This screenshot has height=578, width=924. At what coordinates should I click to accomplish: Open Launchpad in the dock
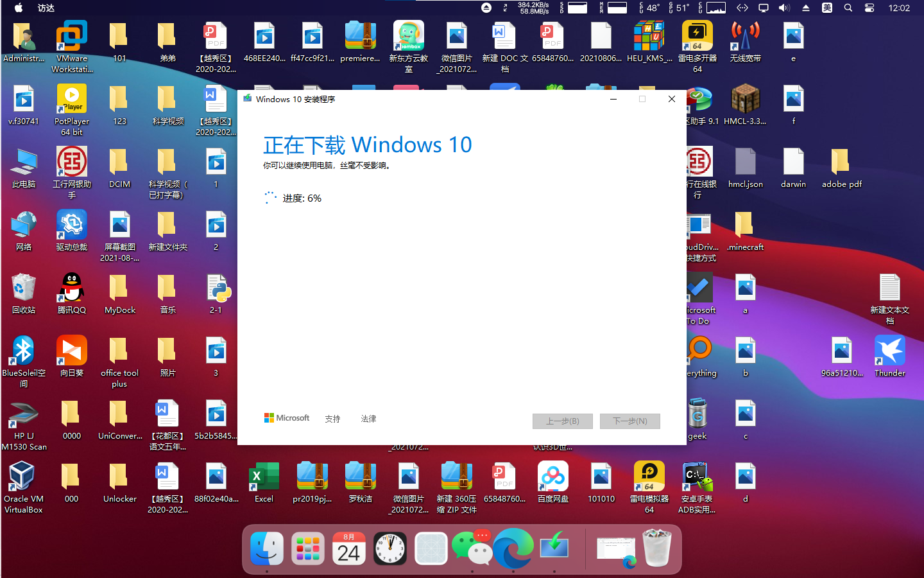click(x=308, y=548)
